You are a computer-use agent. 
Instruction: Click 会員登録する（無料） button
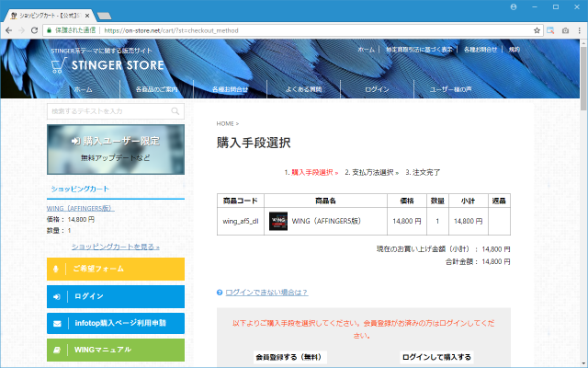click(289, 357)
